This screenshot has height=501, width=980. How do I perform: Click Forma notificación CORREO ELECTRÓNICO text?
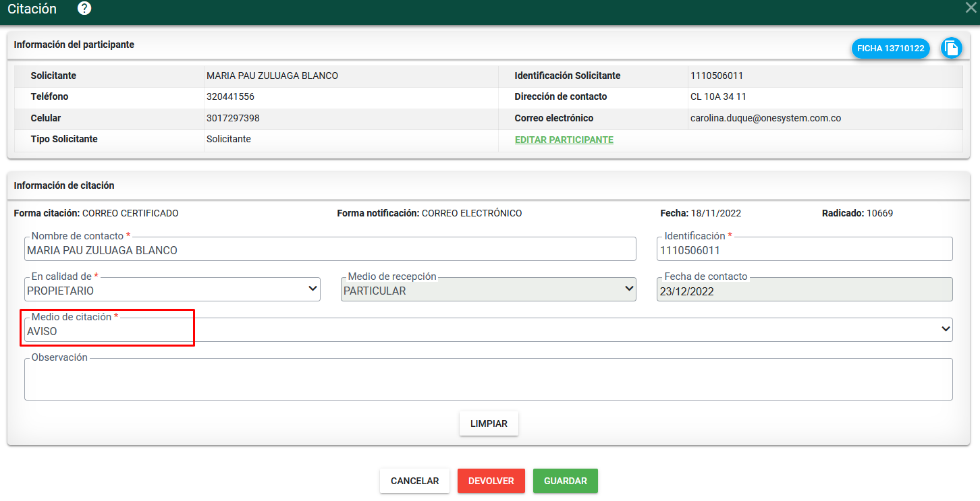pyautogui.click(x=429, y=213)
